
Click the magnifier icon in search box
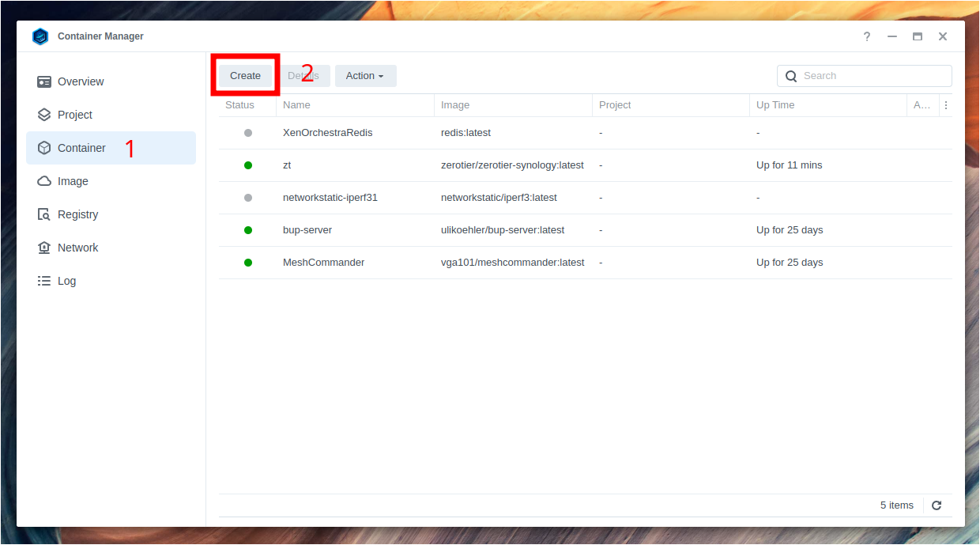(791, 76)
